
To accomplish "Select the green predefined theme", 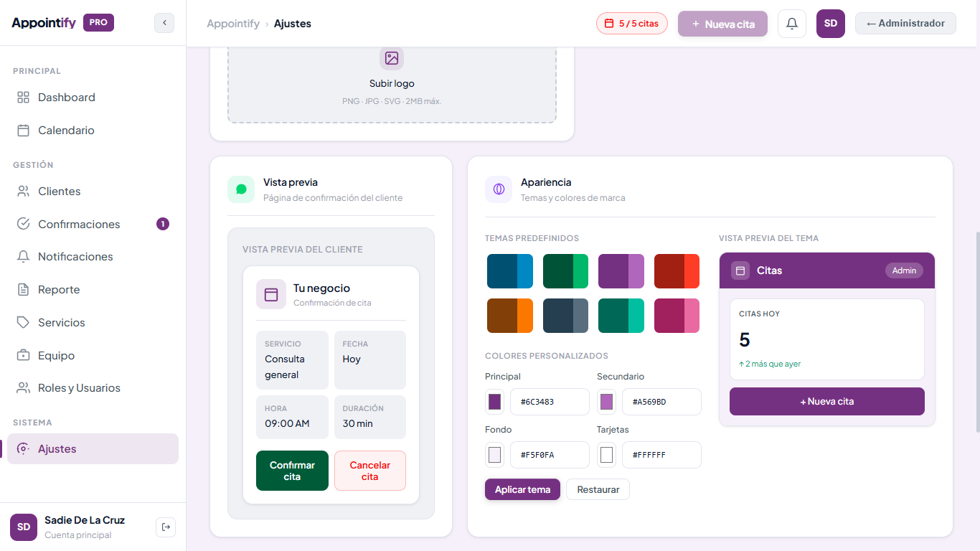I will click(565, 271).
